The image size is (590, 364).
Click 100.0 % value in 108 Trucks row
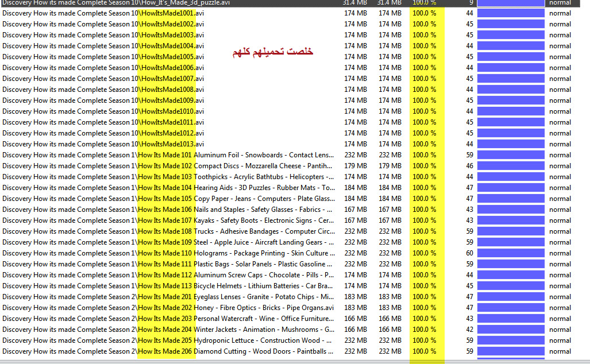(425, 231)
